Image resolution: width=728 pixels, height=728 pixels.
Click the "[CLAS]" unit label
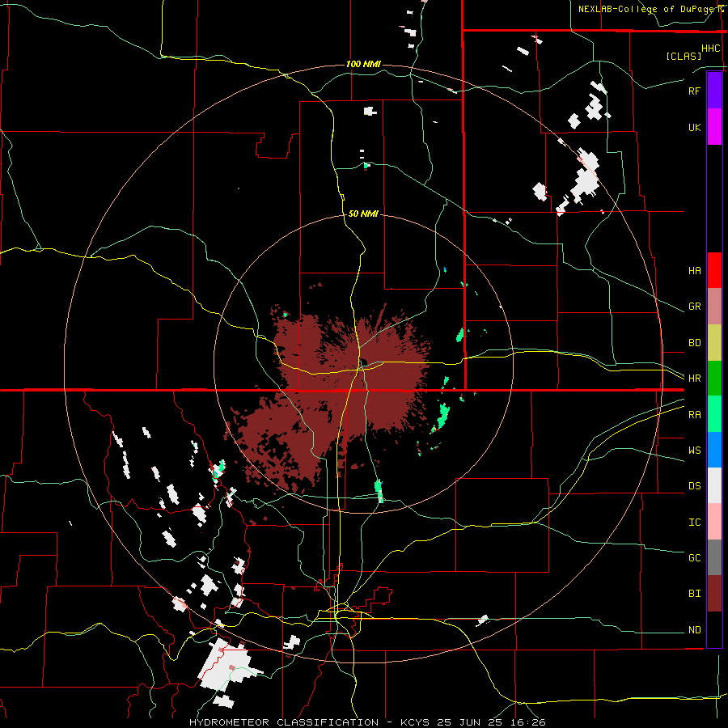(684, 56)
